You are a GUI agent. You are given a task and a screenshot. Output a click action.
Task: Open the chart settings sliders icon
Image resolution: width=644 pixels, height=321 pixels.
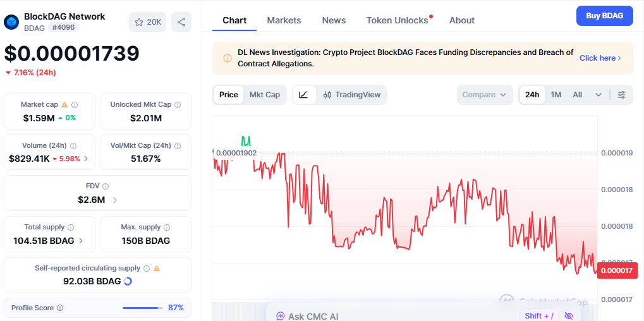(622, 95)
